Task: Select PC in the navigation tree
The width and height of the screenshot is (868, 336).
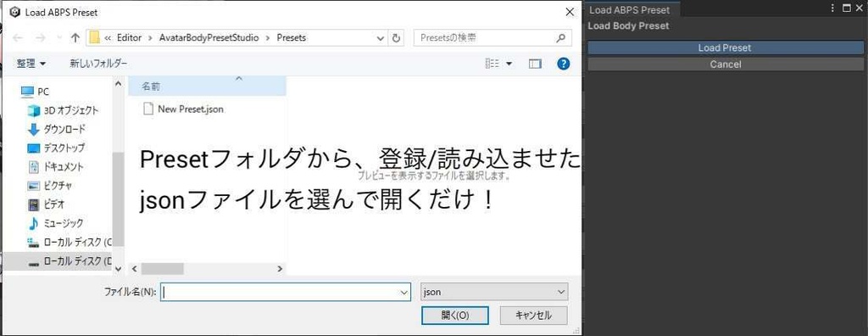Action: tap(34, 92)
